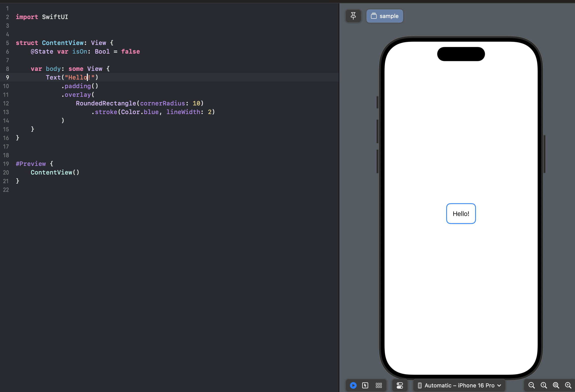Click the Hello! text in the phone preview
The height and width of the screenshot is (392, 575).
[x=461, y=213]
